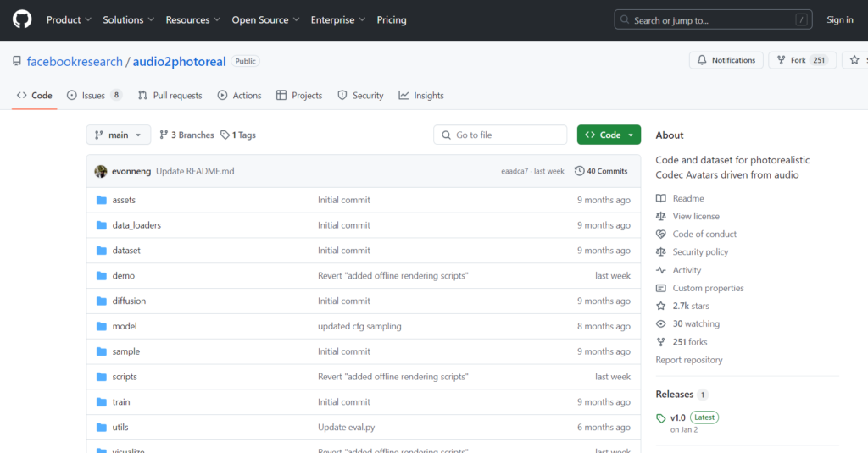Click the diffusion folder icon
The width and height of the screenshot is (868, 453).
tap(102, 301)
